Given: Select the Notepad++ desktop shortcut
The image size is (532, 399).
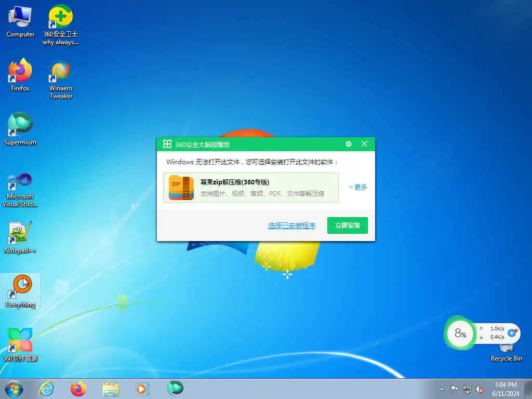Looking at the screenshot, I should [20, 237].
